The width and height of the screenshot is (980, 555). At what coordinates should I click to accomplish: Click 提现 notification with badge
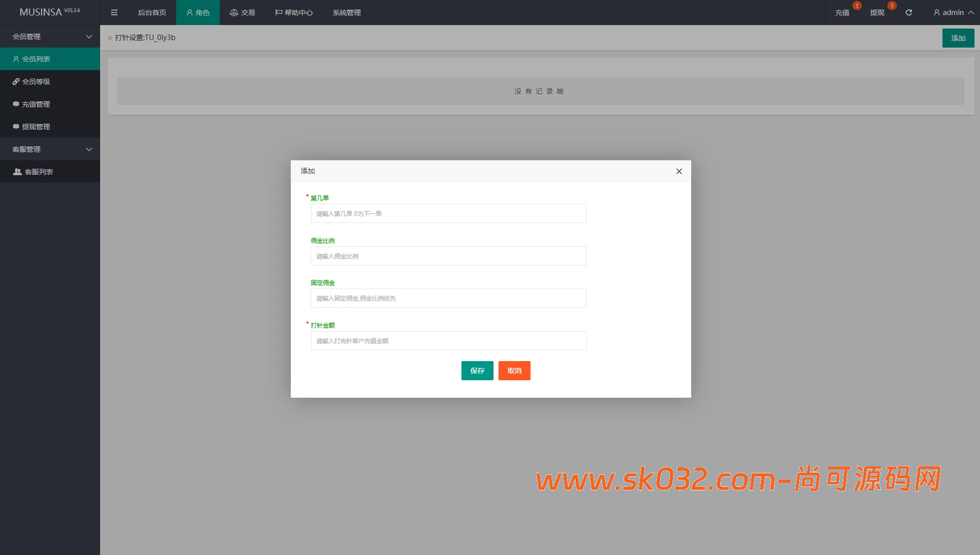tap(877, 13)
